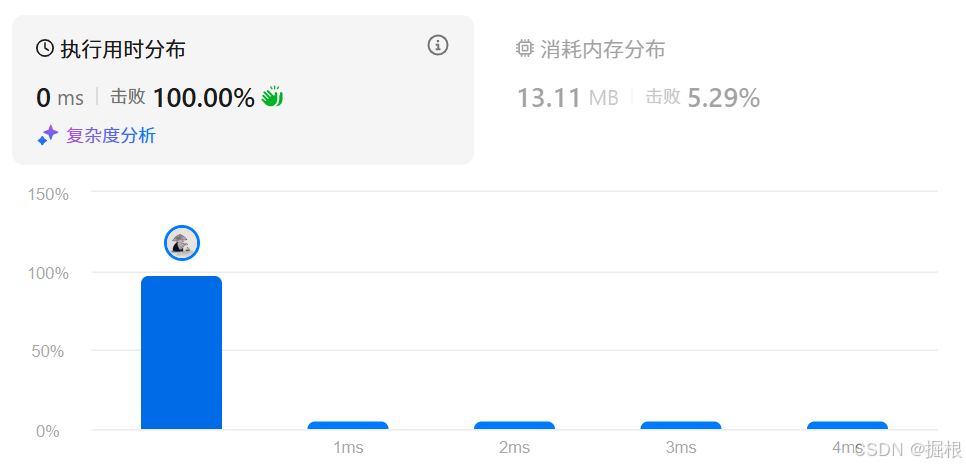This screenshot has width=966, height=467.
Task: Click the info icon in runtime card
Action: click(x=438, y=45)
